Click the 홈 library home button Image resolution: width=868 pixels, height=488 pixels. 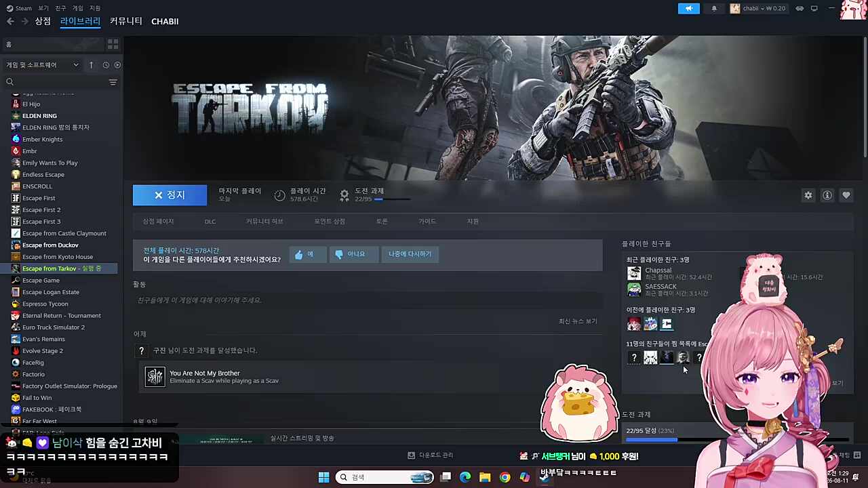pos(53,44)
